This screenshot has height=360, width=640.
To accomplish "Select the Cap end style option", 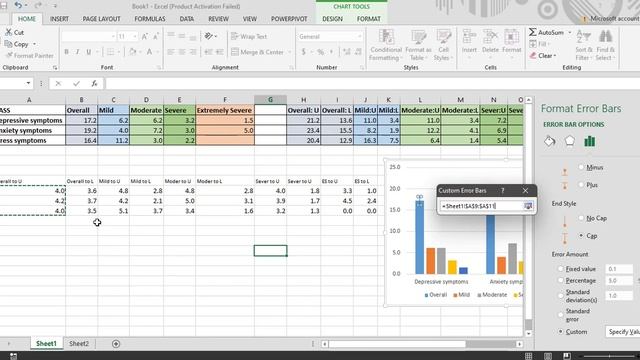I will point(582,236).
